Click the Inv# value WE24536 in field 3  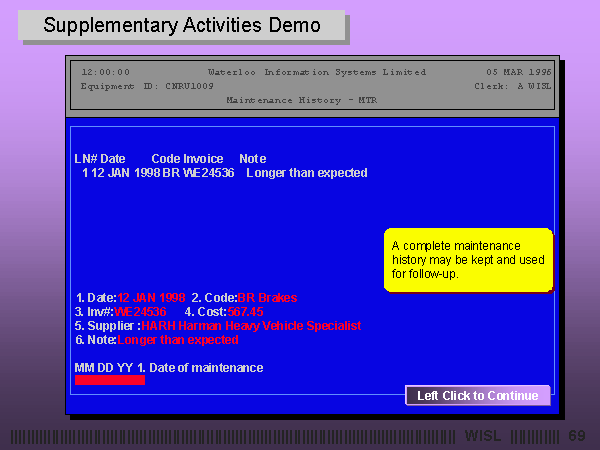pyautogui.click(x=140, y=312)
